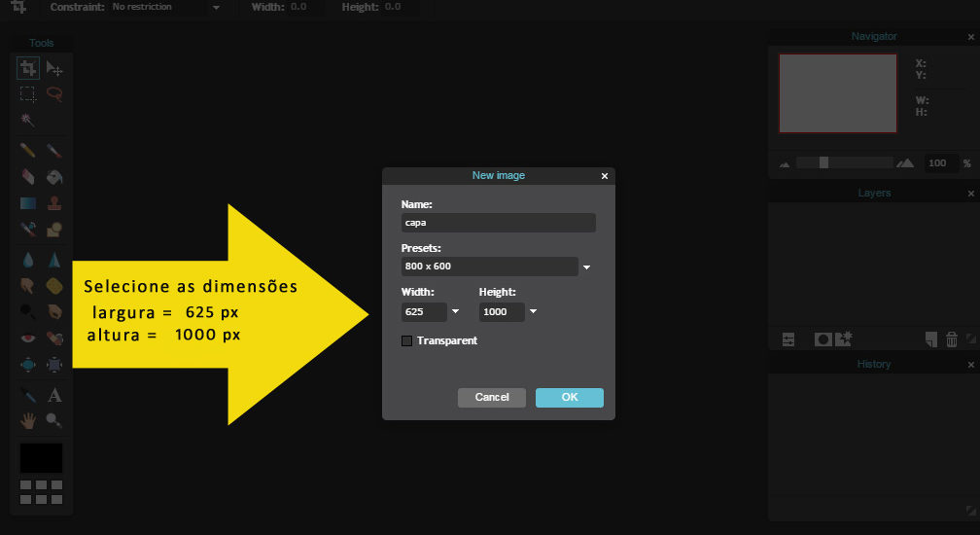
Task: Choose the Wand tool
Action: (28, 120)
